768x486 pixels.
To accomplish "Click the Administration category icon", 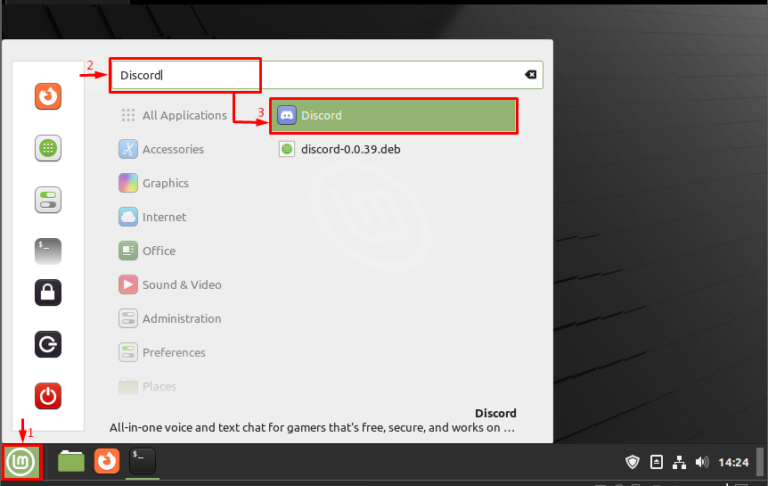I will tap(128, 318).
